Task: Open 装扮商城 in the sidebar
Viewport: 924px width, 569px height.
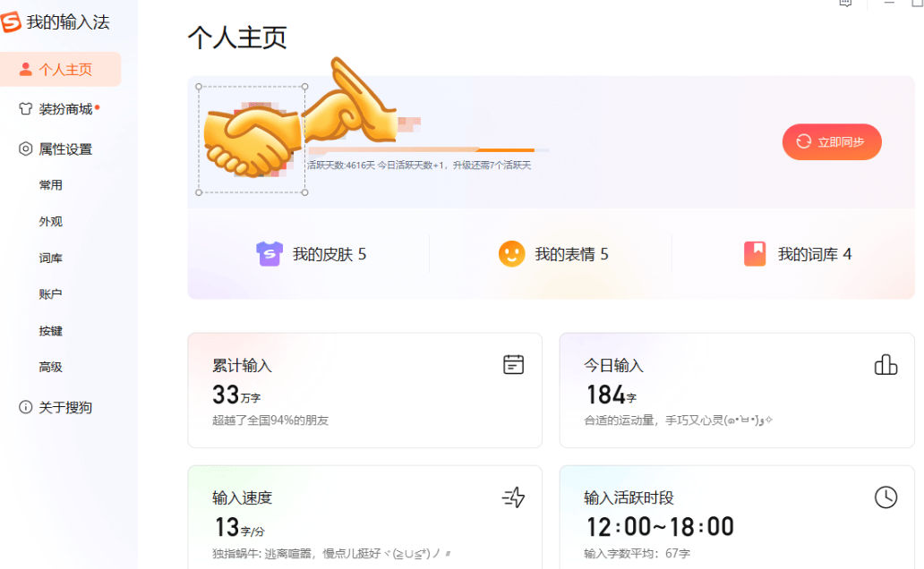Action: click(64, 109)
